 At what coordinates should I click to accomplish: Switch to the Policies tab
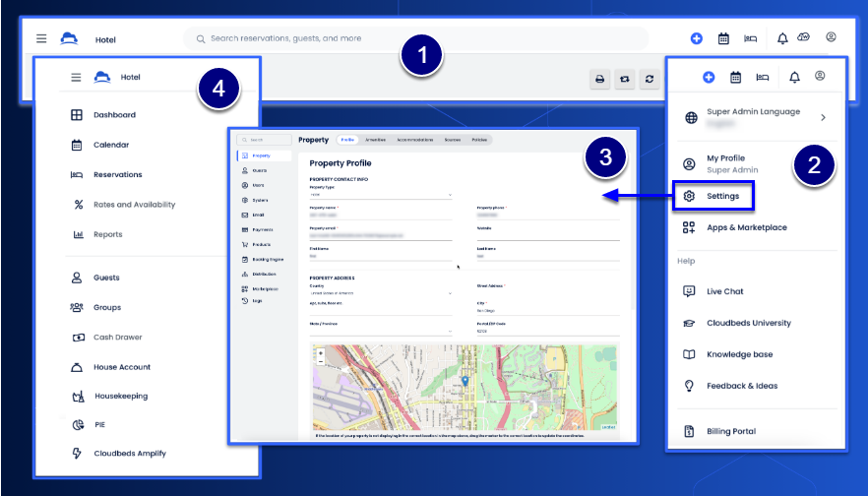[478, 141]
